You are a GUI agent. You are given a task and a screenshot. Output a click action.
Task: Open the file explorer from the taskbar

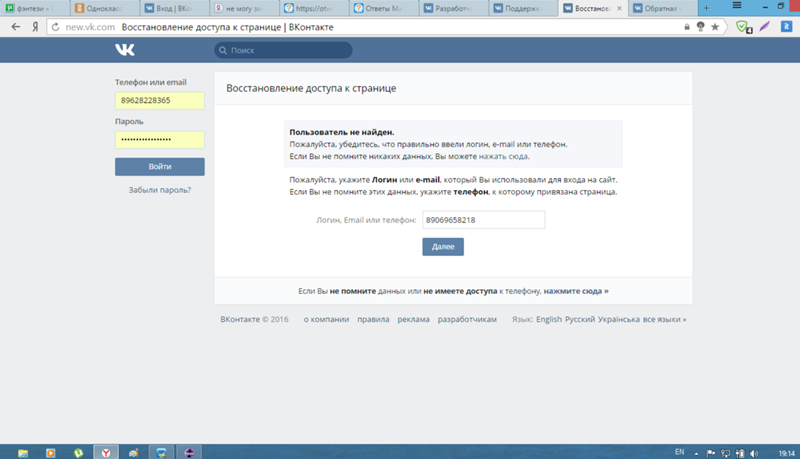[23, 452]
